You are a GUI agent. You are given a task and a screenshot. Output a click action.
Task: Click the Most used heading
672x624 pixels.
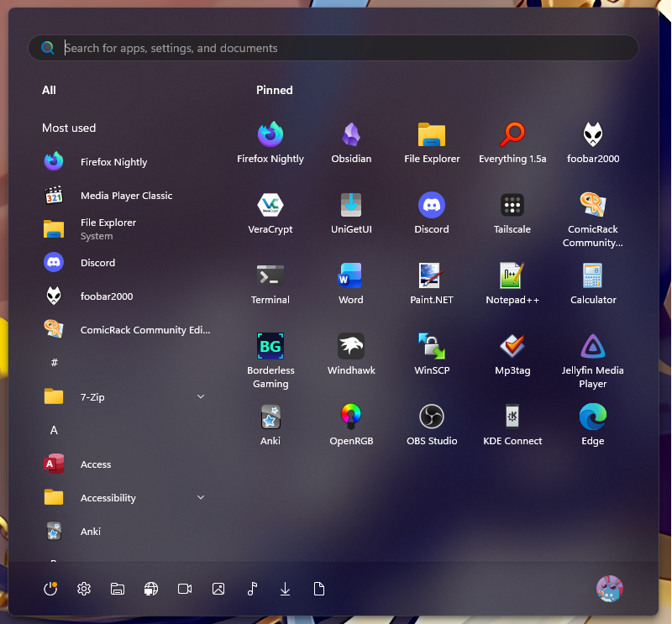click(69, 128)
